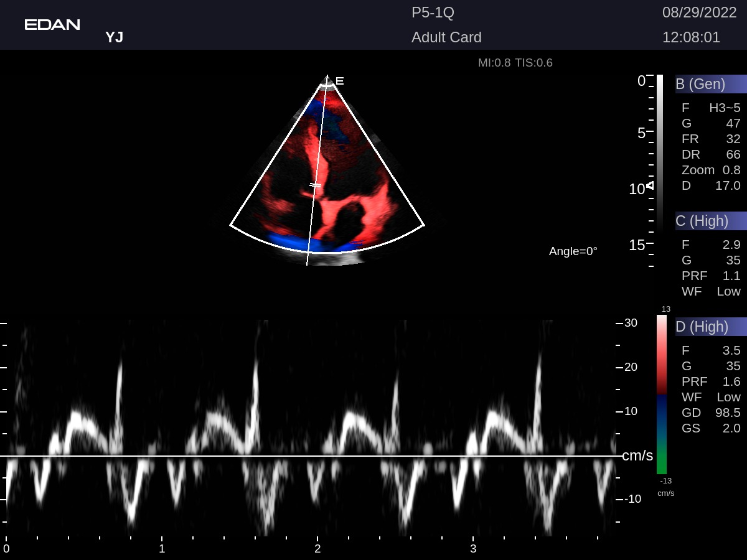This screenshot has width=747, height=560.
Task: Click the 2-second mark on time axis
Action: coord(317,548)
